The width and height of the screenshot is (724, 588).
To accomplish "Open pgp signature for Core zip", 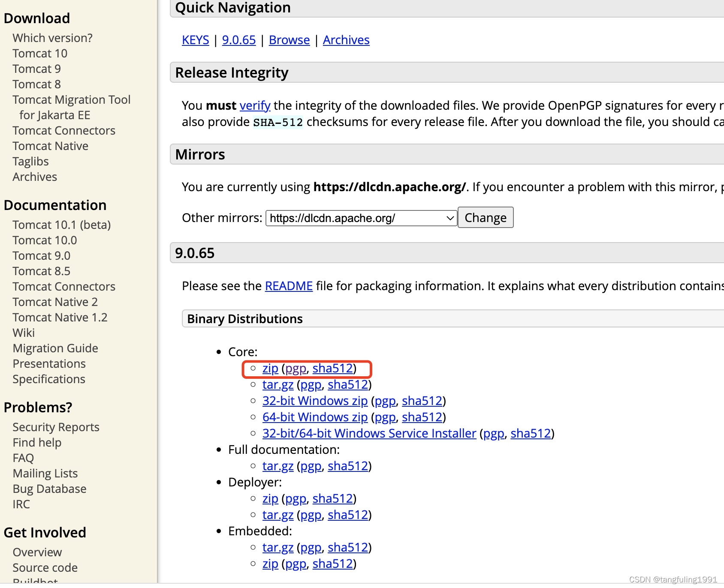I will pos(296,369).
